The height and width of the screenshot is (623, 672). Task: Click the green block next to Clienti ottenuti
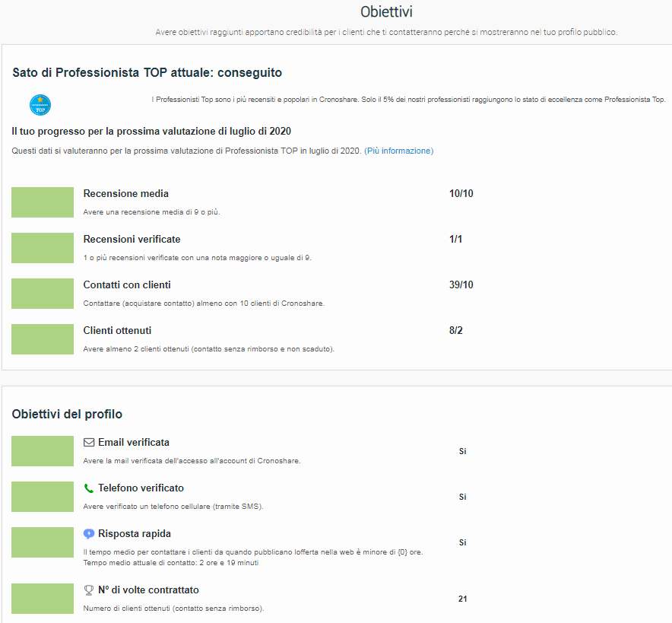(43, 339)
